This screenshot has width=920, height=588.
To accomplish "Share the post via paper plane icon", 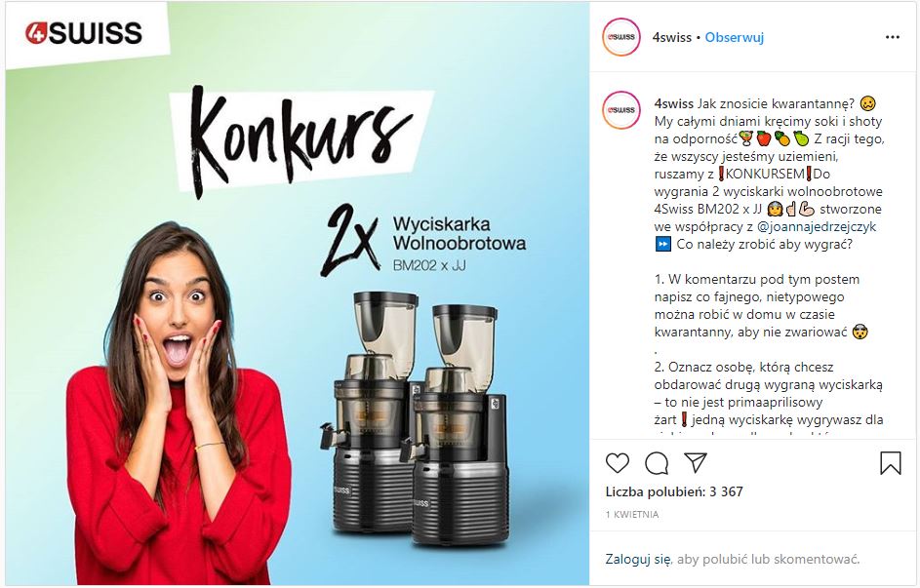I will click(696, 462).
